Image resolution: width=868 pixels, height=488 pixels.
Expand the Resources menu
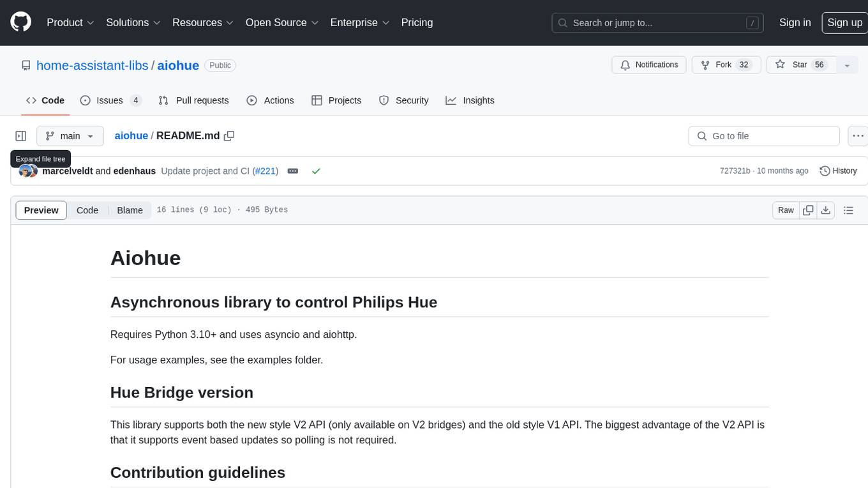click(x=202, y=22)
